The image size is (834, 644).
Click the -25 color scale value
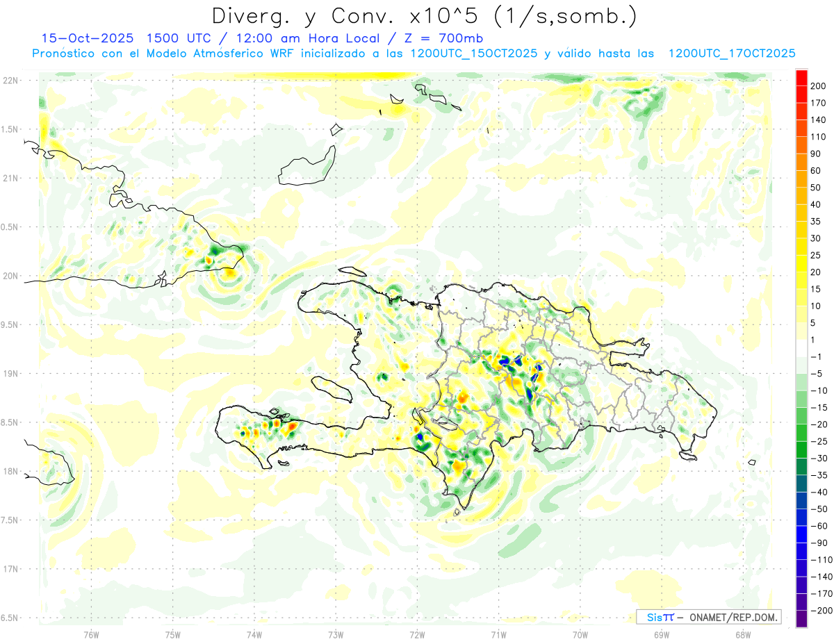pos(819,442)
